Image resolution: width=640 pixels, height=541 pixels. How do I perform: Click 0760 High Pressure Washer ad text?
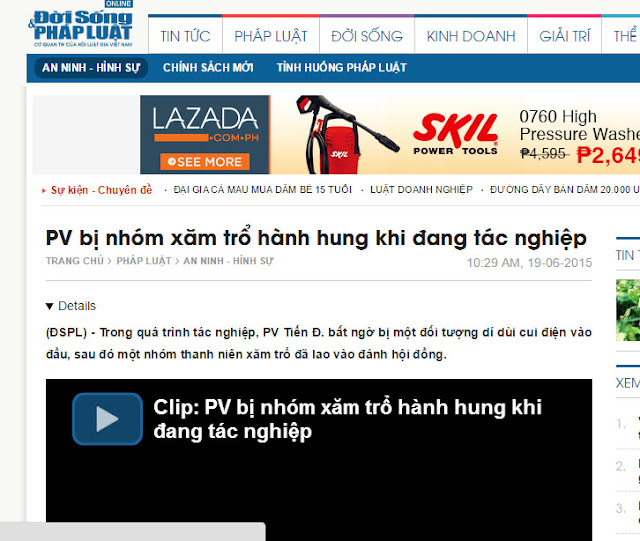(x=580, y=125)
